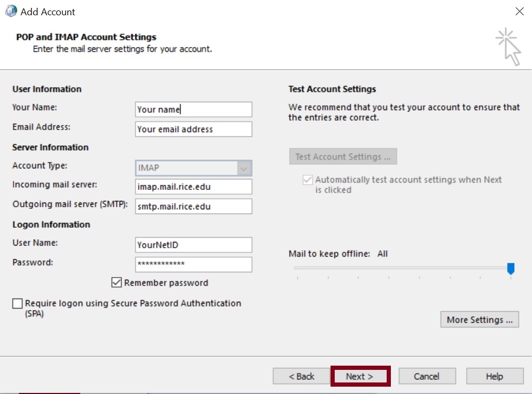Open the Account Type IMAP dropdown
Image resolution: width=532 pixels, height=394 pixels.
[x=193, y=168]
